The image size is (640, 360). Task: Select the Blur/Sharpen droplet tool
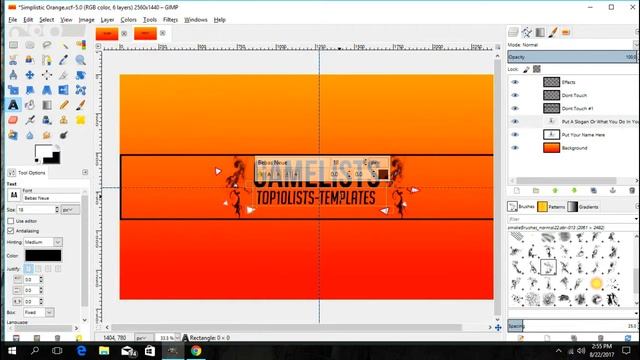[x=30, y=135]
